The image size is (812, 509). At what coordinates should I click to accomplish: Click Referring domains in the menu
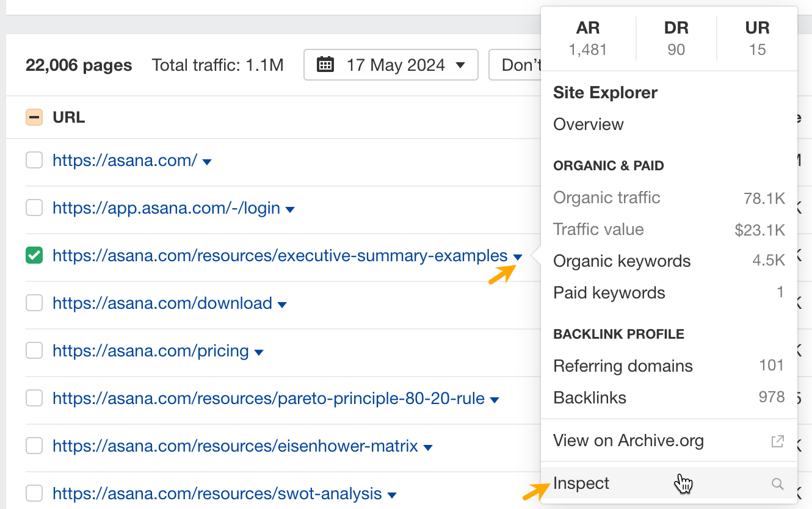click(622, 366)
